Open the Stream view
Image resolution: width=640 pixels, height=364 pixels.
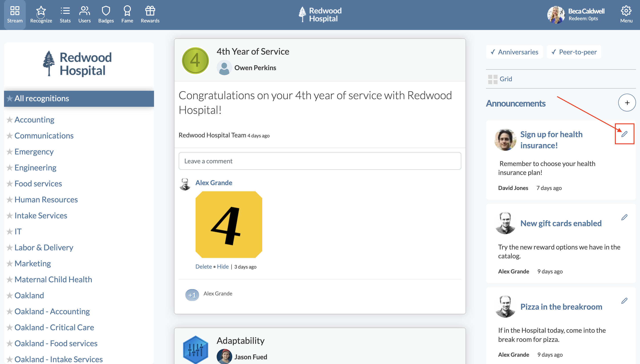14,14
